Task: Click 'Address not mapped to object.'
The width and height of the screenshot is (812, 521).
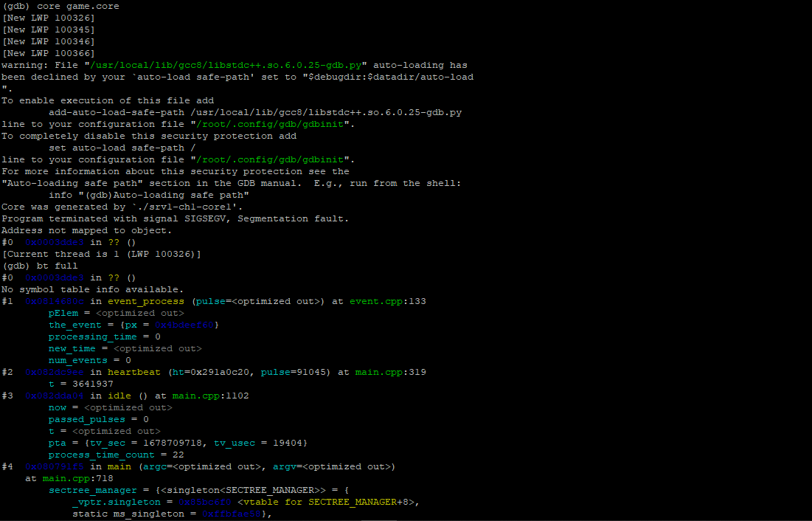Action: (86, 231)
